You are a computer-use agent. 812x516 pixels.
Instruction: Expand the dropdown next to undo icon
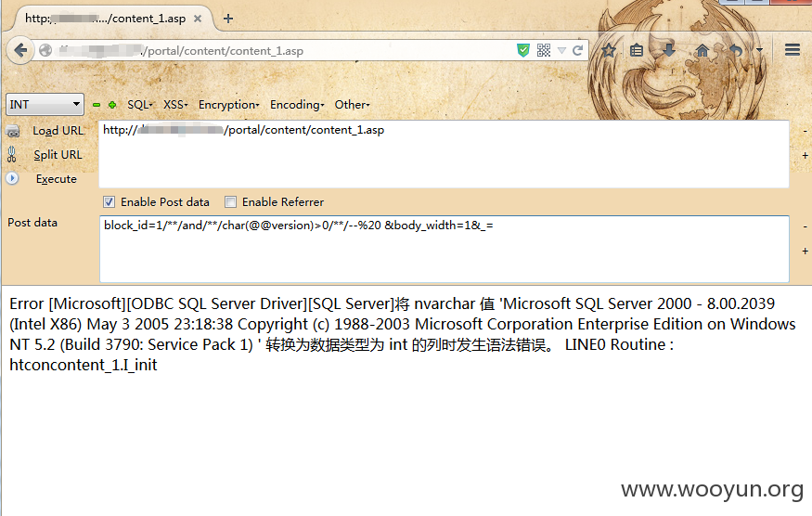point(759,50)
